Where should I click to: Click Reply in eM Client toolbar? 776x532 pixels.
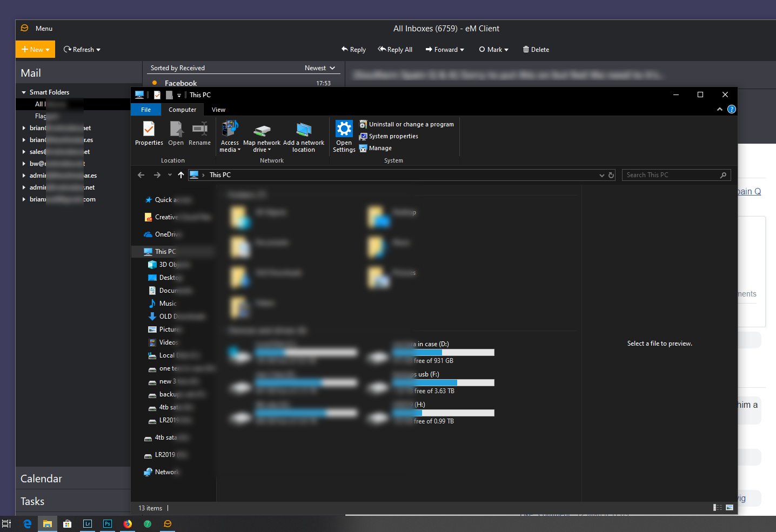click(353, 50)
